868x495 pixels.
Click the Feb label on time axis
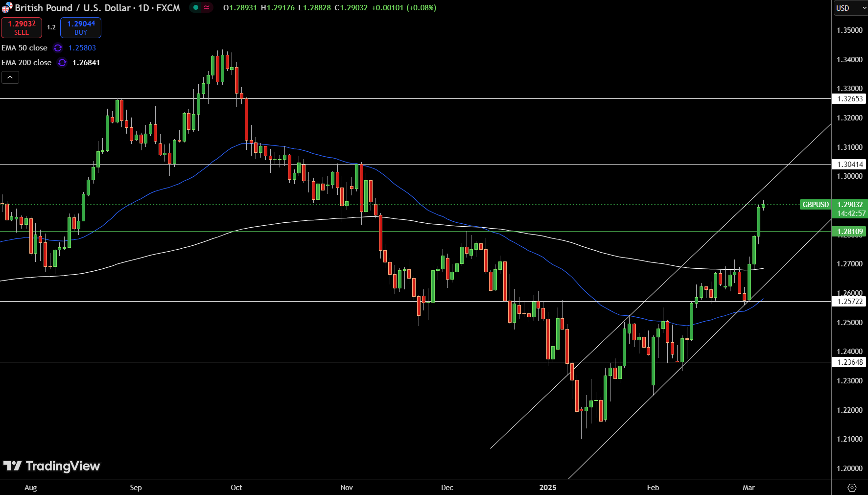point(653,488)
